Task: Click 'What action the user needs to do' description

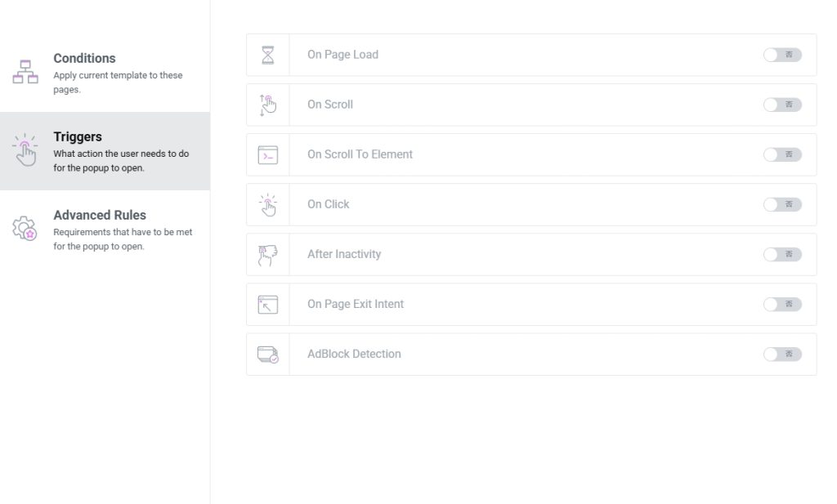Action: click(x=121, y=161)
